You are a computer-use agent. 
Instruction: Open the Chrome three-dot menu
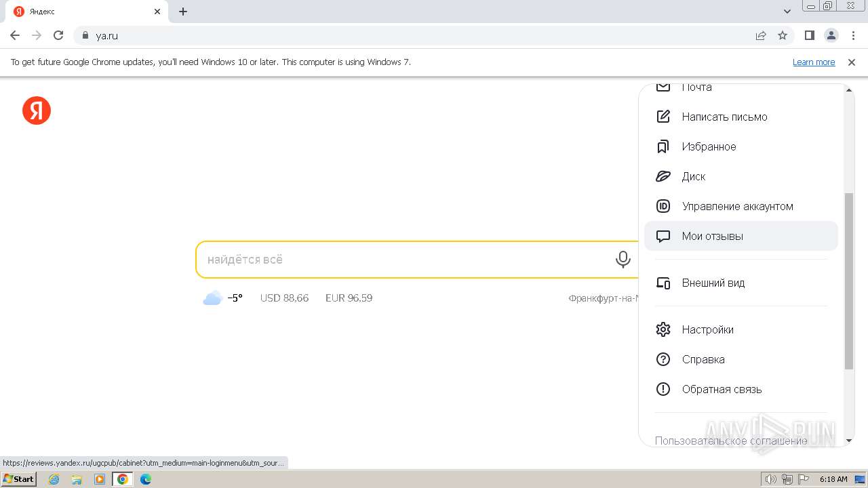click(854, 35)
